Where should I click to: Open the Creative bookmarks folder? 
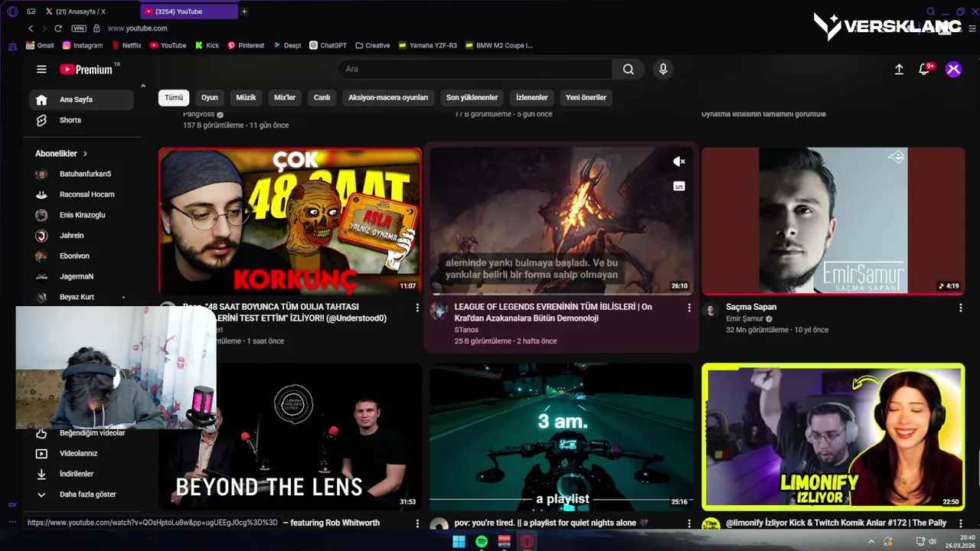click(x=372, y=45)
